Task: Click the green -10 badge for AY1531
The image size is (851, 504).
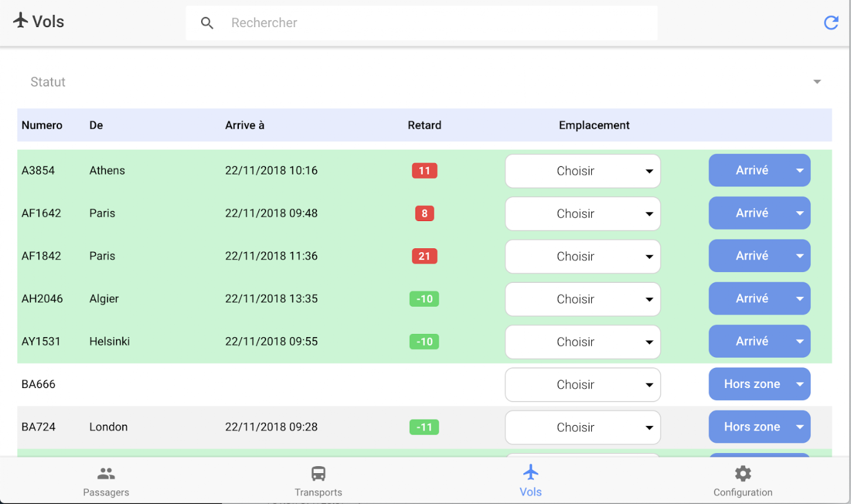Action: pos(424,342)
